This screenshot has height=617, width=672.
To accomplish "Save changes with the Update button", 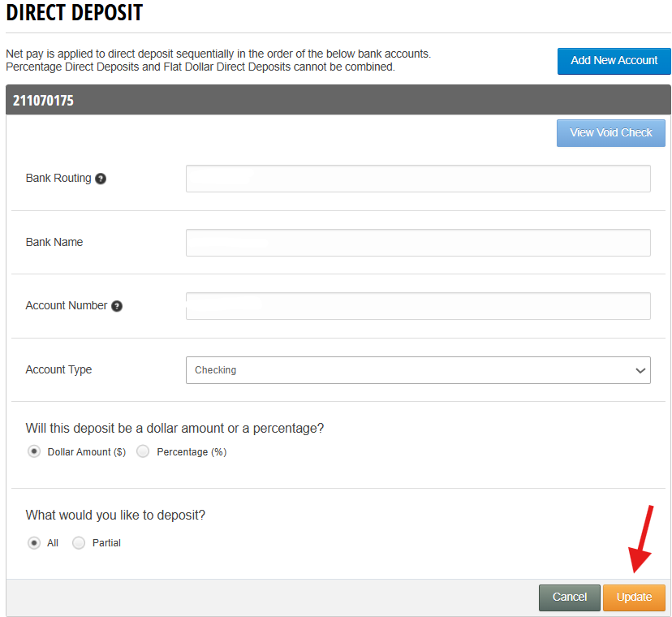I will coord(634,598).
